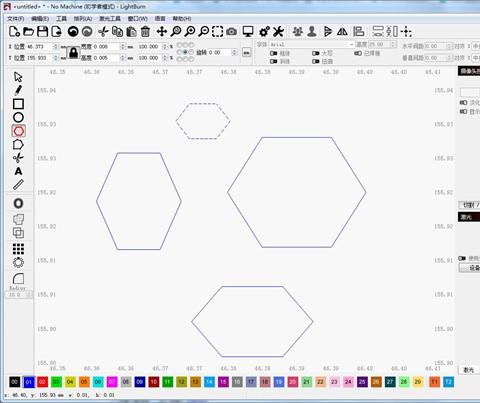Click the 旋转 rotation spinner arrows
The image size is (480, 403).
click(235, 52)
